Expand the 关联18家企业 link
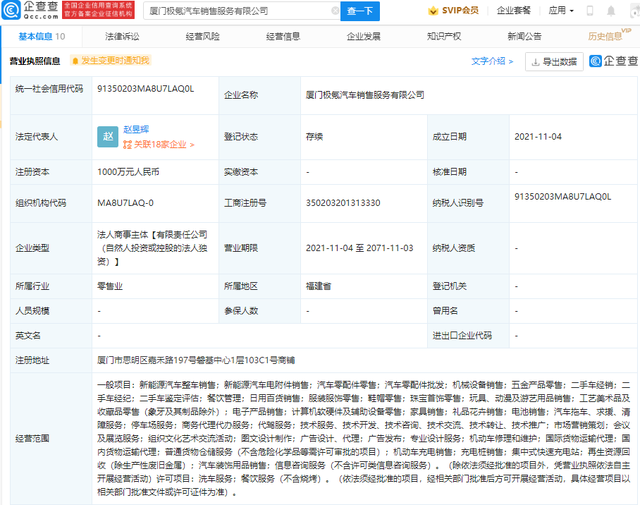The image size is (640, 505). click(160, 145)
